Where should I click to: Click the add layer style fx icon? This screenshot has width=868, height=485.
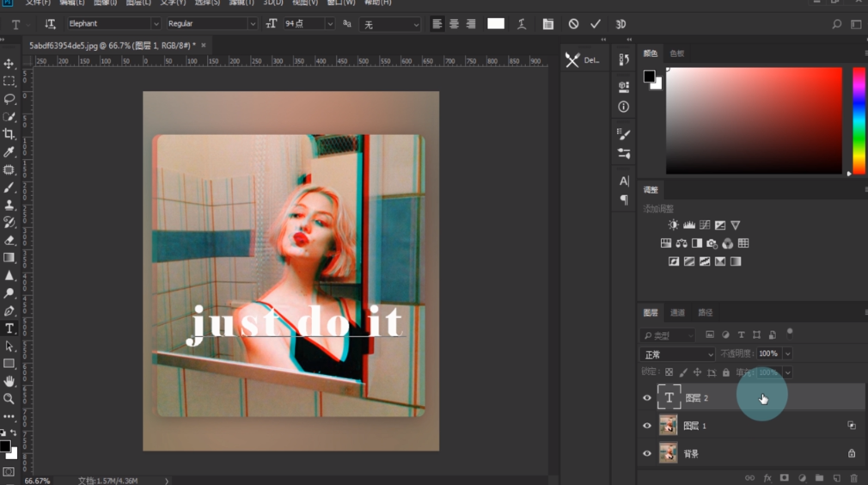[x=767, y=478]
